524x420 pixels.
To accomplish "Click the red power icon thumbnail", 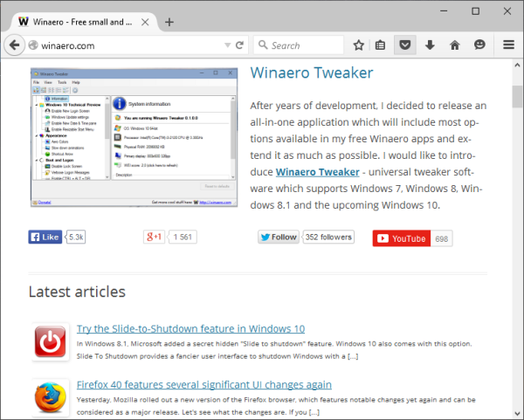I will pos(51,341).
